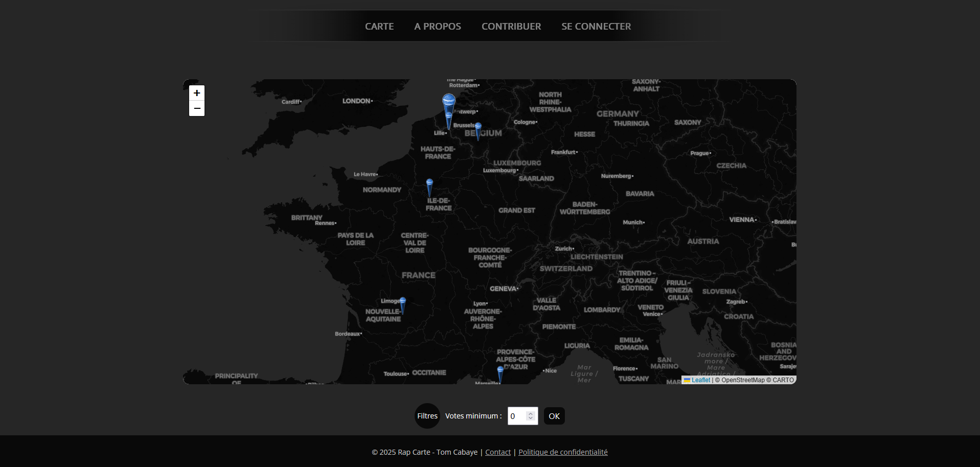980x467 pixels.
Task: Open the CONTRIBUER menu item
Action: (x=511, y=27)
